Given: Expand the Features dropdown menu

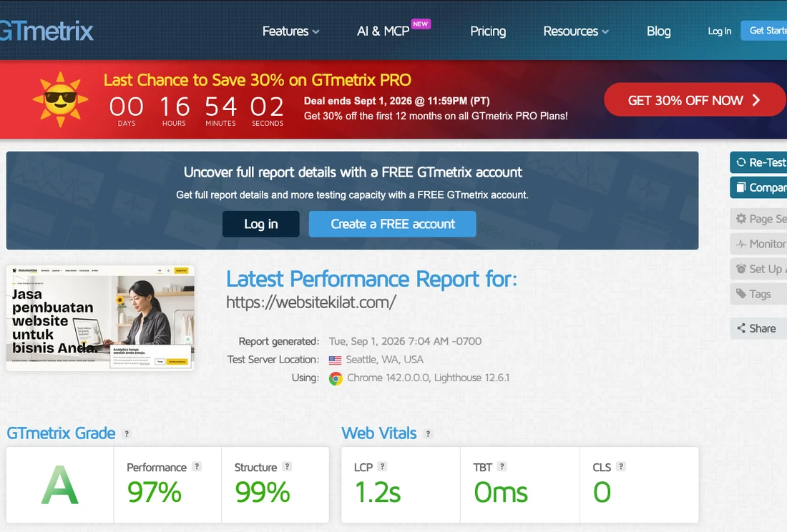Looking at the screenshot, I should pos(290,31).
